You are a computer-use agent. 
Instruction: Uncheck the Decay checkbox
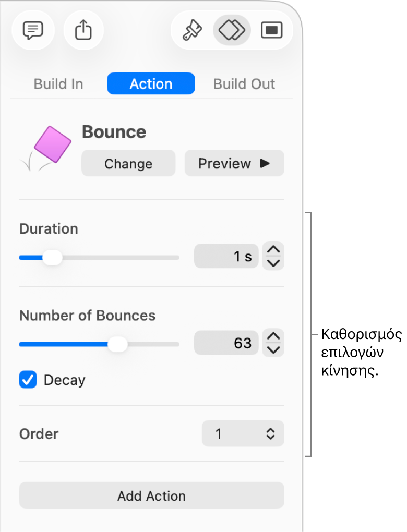[28, 380]
